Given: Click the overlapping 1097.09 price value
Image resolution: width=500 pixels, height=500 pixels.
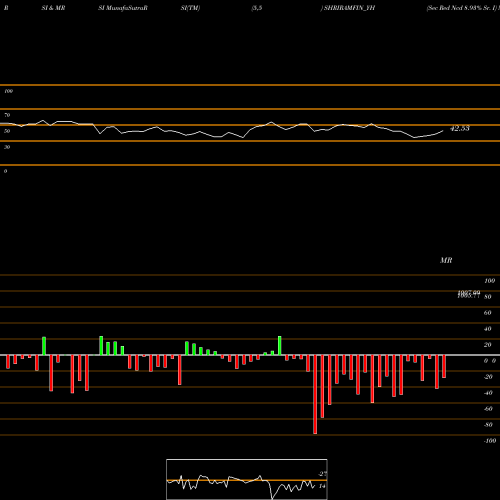Looking at the screenshot, I should point(469,292).
